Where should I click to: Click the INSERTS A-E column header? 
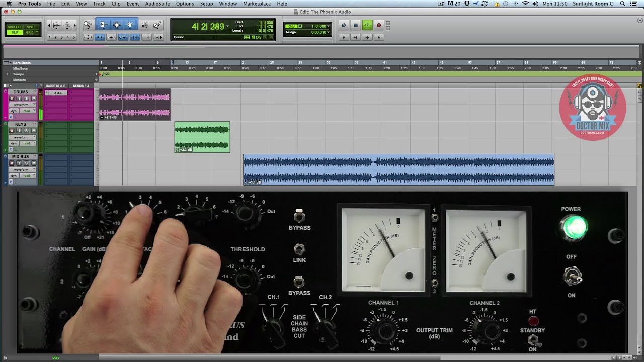click(x=56, y=86)
